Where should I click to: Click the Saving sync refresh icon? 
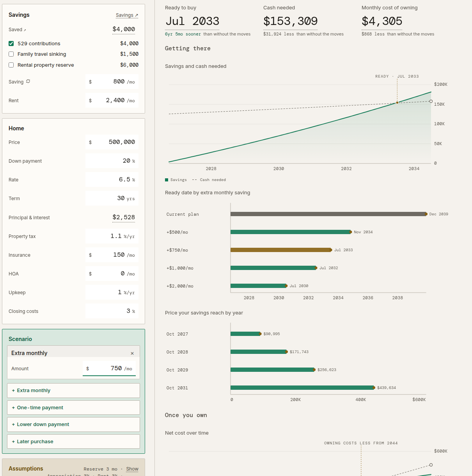pyautogui.click(x=28, y=82)
